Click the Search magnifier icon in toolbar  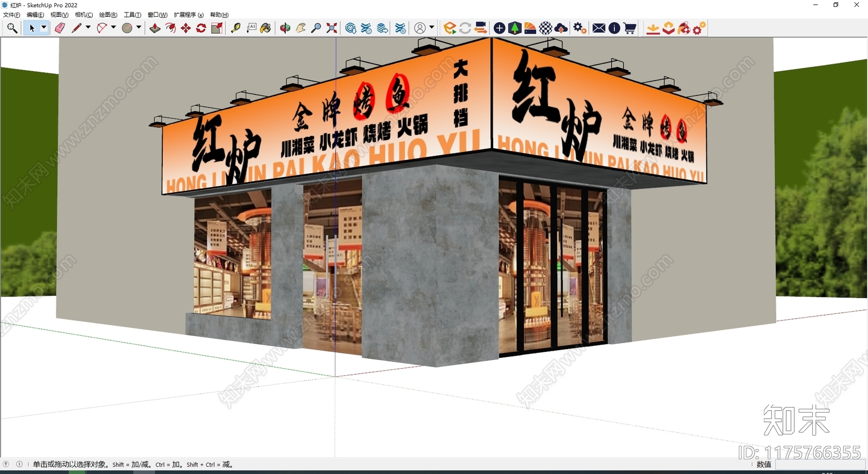pos(12,28)
